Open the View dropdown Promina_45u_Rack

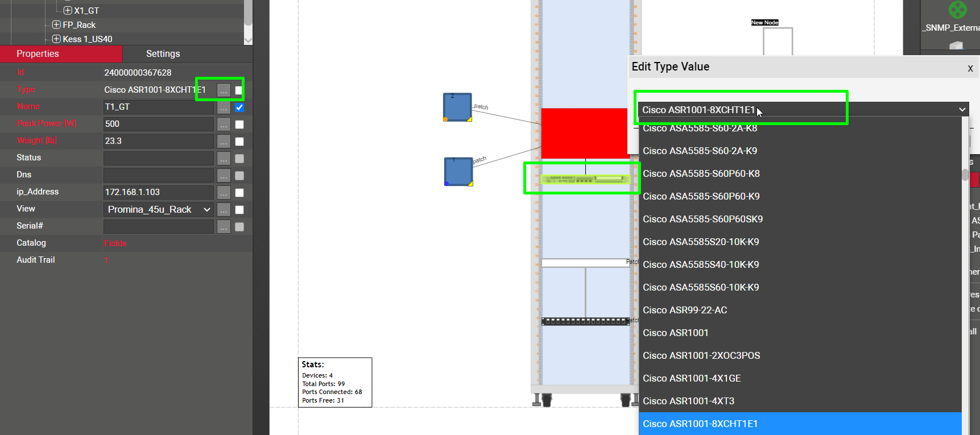click(x=159, y=210)
